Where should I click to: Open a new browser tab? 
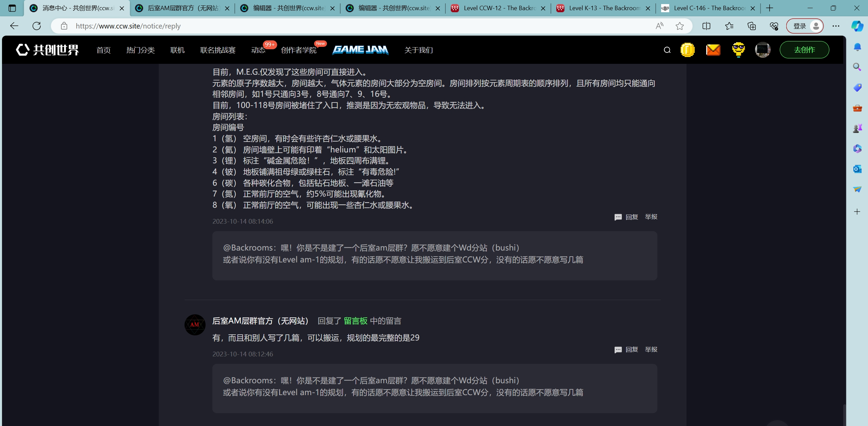[770, 8]
